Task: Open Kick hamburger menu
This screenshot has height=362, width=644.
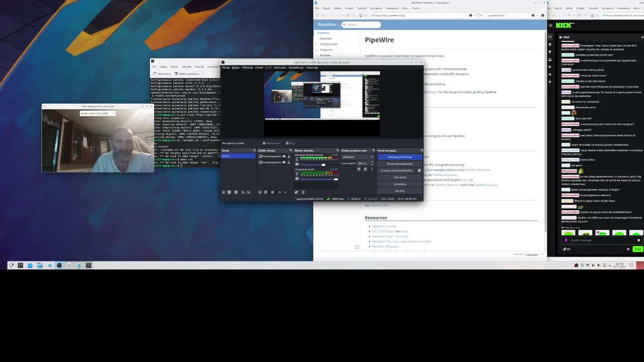Action: point(550,25)
